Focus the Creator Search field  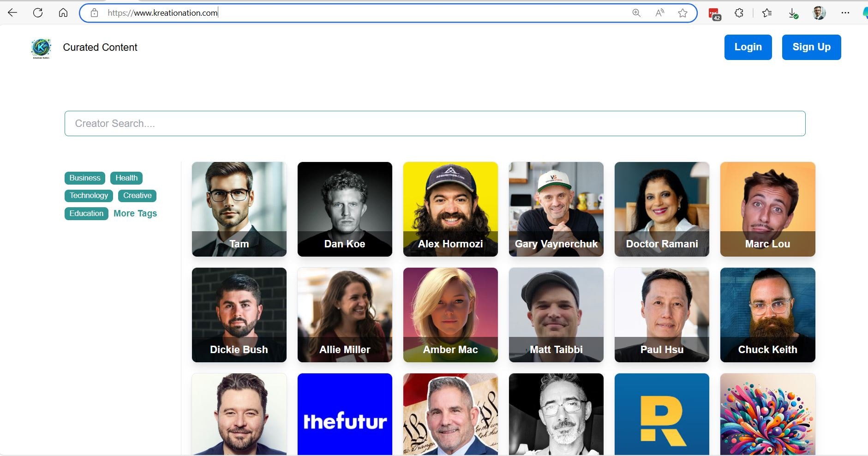coord(435,123)
